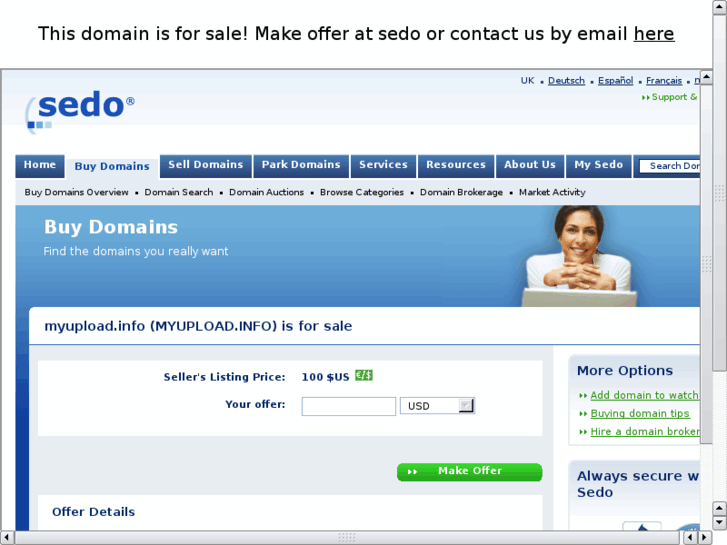The height and width of the screenshot is (545, 727).
Task: Follow the 'here' email contact link
Action: point(654,34)
